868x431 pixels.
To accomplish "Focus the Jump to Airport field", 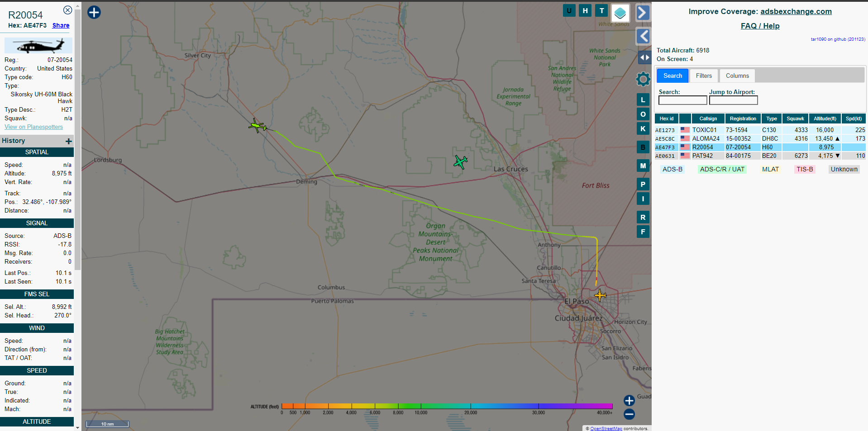I will pyautogui.click(x=733, y=100).
